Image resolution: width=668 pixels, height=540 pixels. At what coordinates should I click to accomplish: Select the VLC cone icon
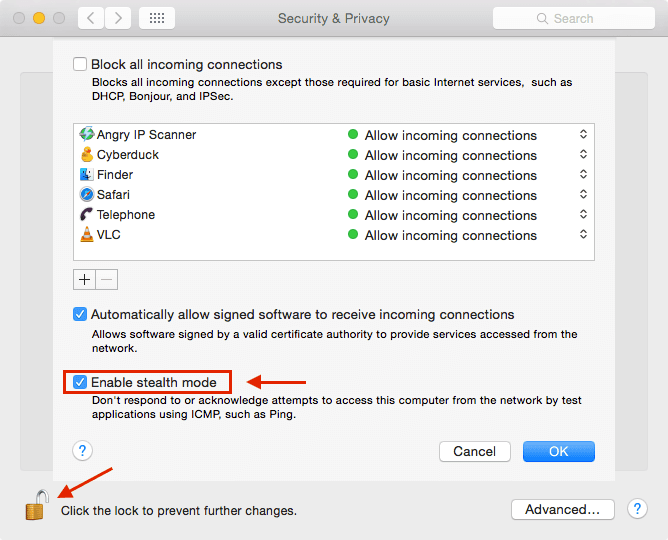coord(87,234)
